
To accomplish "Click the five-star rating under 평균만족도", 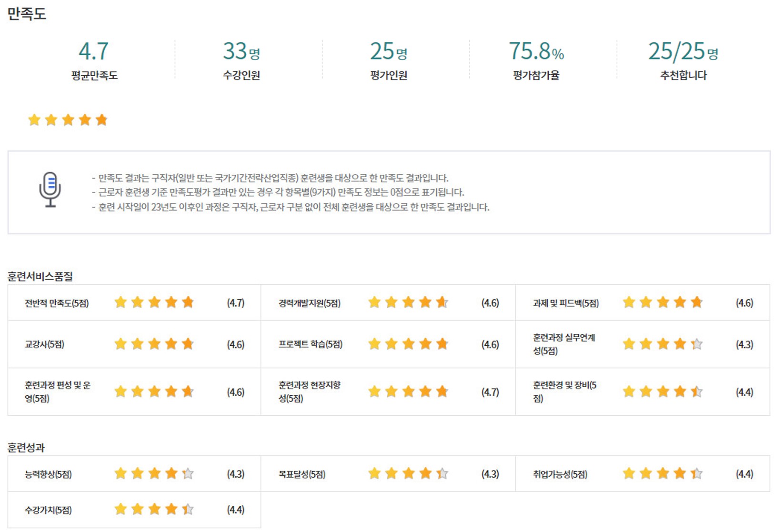I will coord(68,120).
